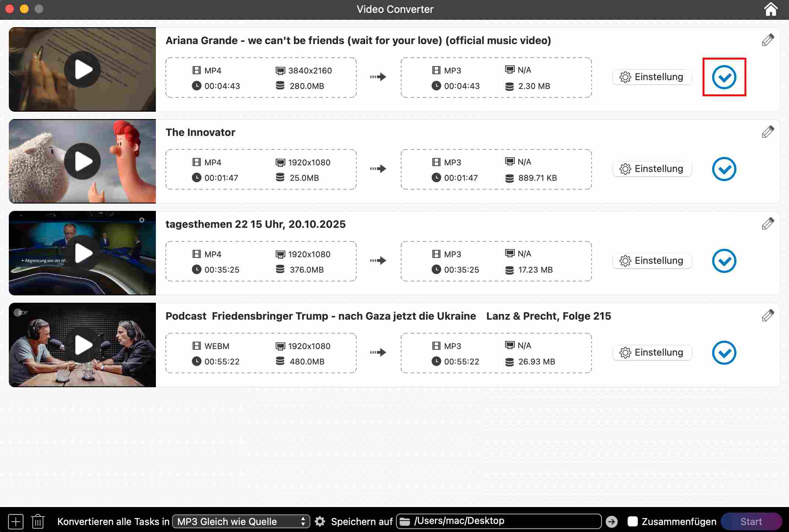This screenshot has height=532, width=789.
Task: Click the home icon in title bar
Action: coord(770,9)
